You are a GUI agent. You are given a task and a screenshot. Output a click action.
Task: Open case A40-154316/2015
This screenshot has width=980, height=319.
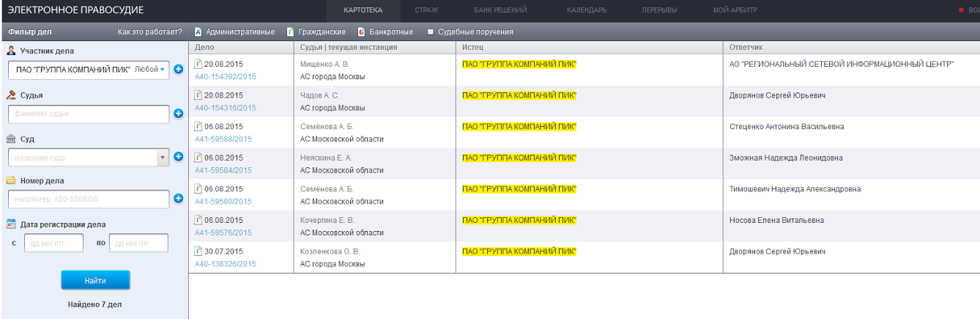(226, 108)
